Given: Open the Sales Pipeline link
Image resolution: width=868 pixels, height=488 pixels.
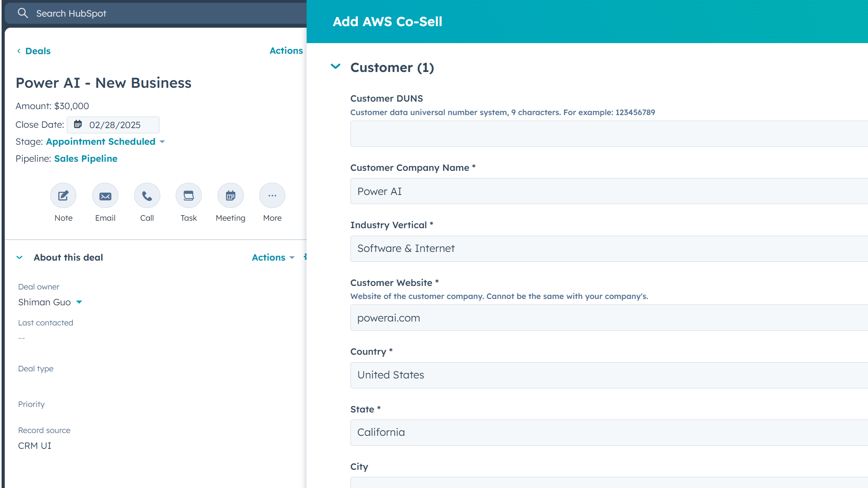Looking at the screenshot, I should pos(85,159).
